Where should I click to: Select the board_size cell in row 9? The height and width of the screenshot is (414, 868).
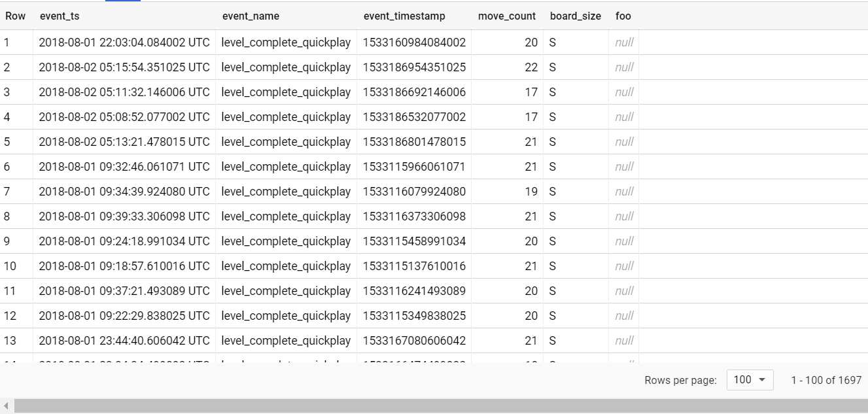(553, 241)
